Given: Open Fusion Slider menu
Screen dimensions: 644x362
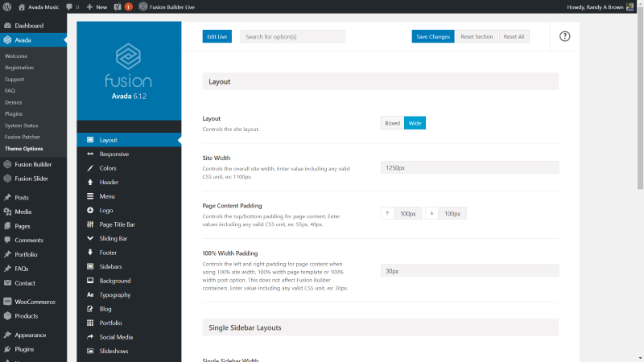Looking at the screenshot, I should [x=31, y=179].
